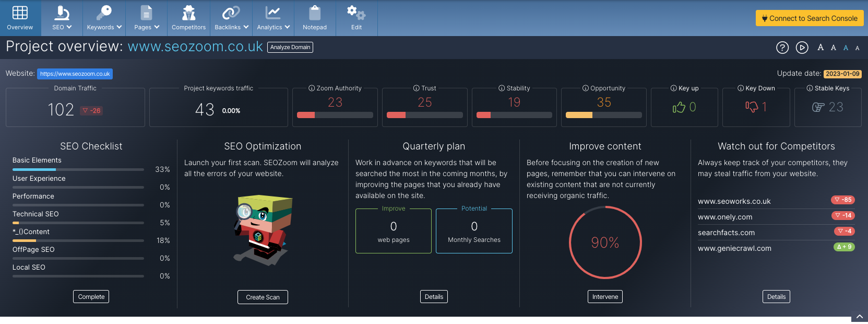Open the Notepad menu label
The width and height of the screenshot is (868, 324).
[315, 27]
